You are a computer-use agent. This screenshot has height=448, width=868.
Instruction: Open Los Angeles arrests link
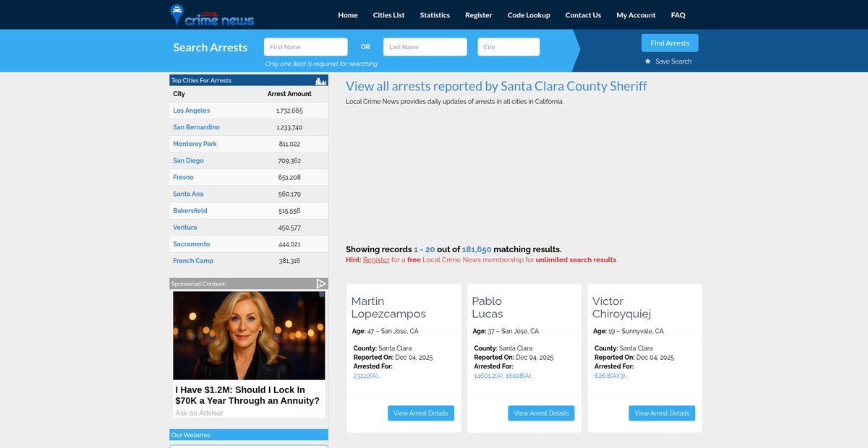click(x=192, y=111)
